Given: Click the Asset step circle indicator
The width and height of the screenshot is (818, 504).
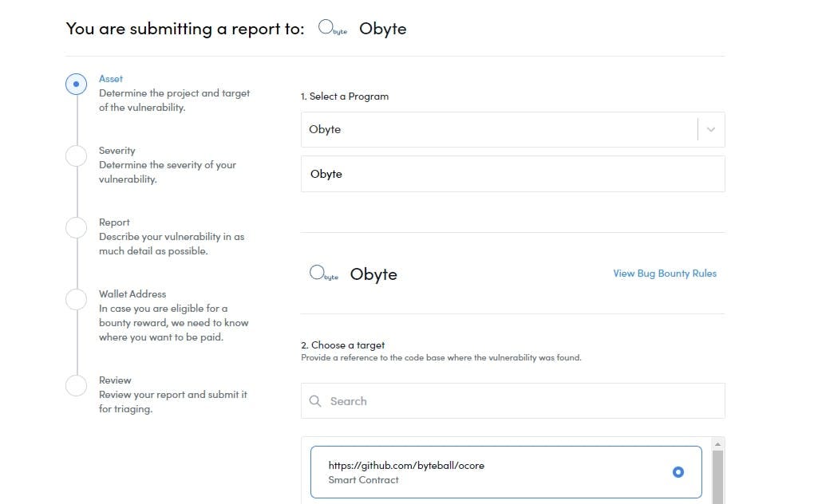Looking at the screenshot, I should 76,84.
